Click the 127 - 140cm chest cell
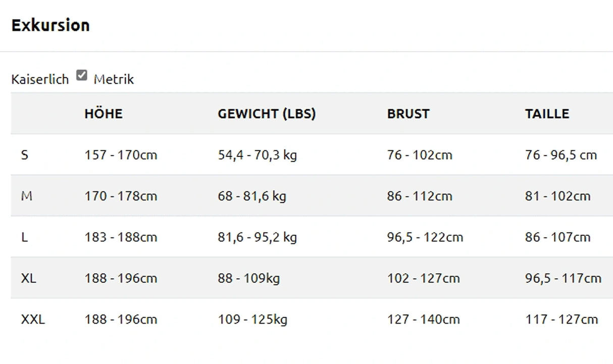Screen dimensions: 613x364 (x=423, y=319)
